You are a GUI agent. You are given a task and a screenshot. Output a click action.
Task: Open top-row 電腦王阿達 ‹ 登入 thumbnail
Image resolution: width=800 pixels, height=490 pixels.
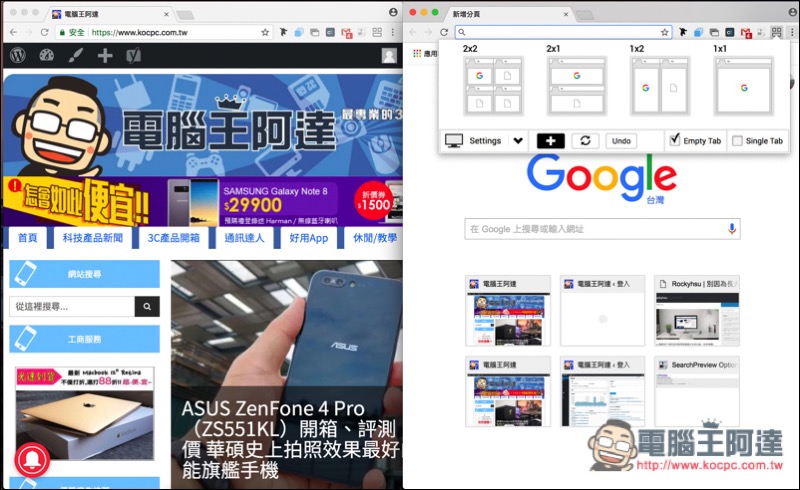(x=603, y=311)
